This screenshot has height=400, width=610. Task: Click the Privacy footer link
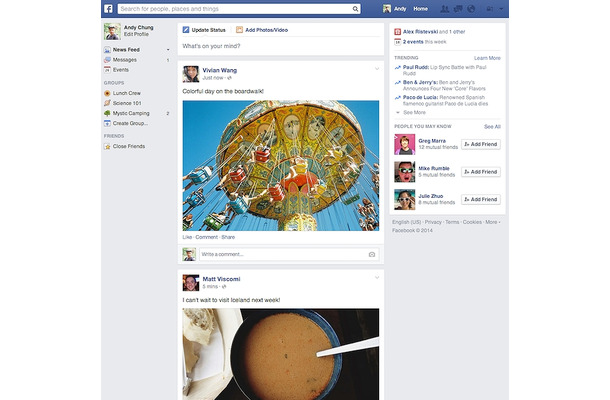pyautogui.click(x=433, y=222)
